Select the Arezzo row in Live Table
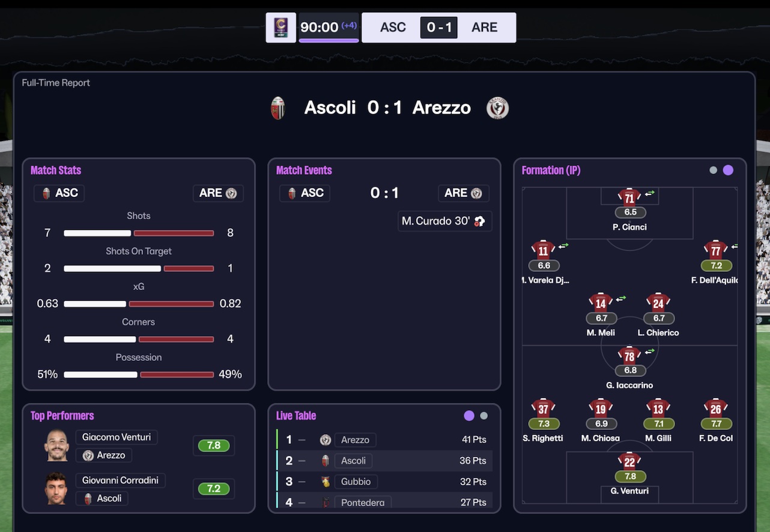Image resolution: width=770 pixels, height=532 pixels. [384, 440]
